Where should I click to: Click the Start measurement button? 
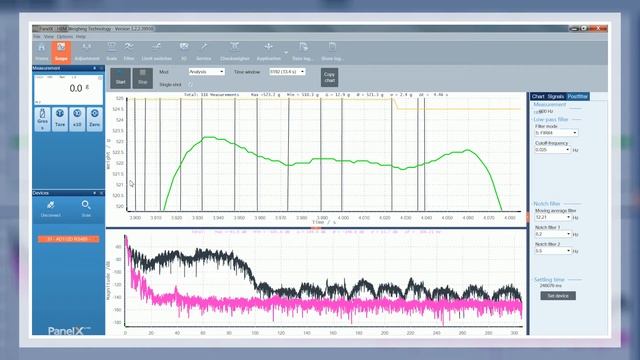pos(120,78)
